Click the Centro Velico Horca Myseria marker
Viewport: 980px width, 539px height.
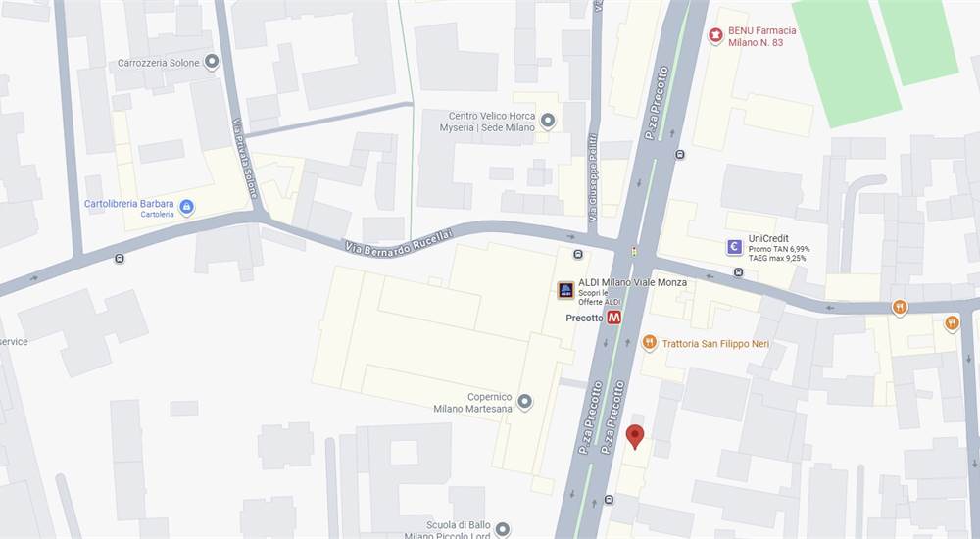click(548, 121)
